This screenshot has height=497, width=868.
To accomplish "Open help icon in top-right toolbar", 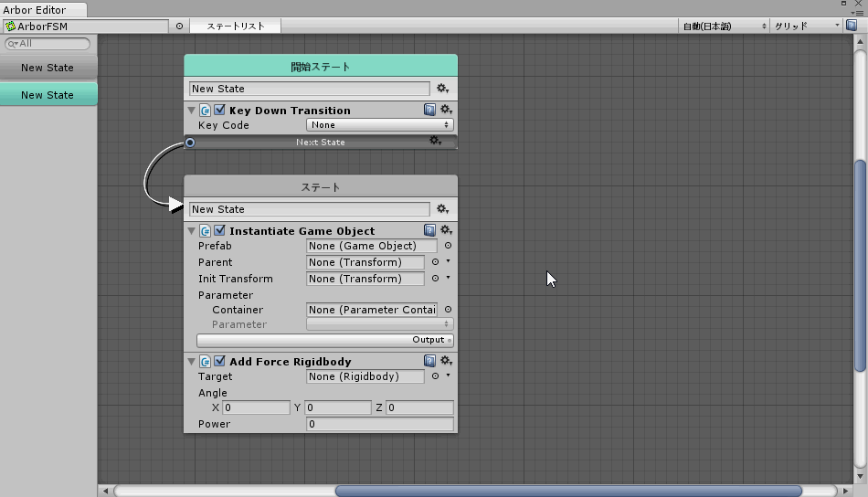I will [x=852, y=26].
